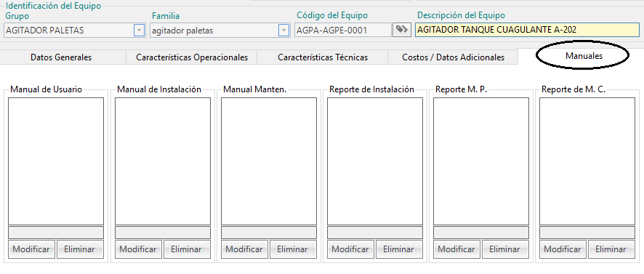
Task: Click Eliminar under Manual Manten.
Action: tap(292, 249)
